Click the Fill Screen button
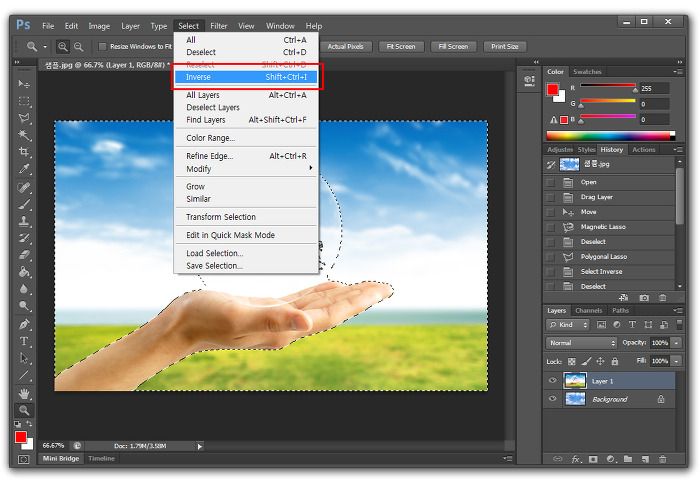Screen dimensions: 700x480 [453, 46]
